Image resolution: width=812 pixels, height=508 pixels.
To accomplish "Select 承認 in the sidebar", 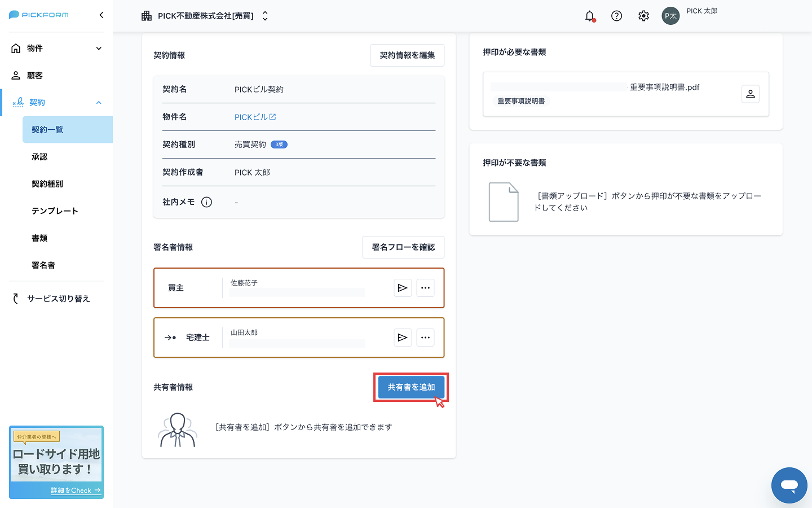I will (x=39, y=157).
